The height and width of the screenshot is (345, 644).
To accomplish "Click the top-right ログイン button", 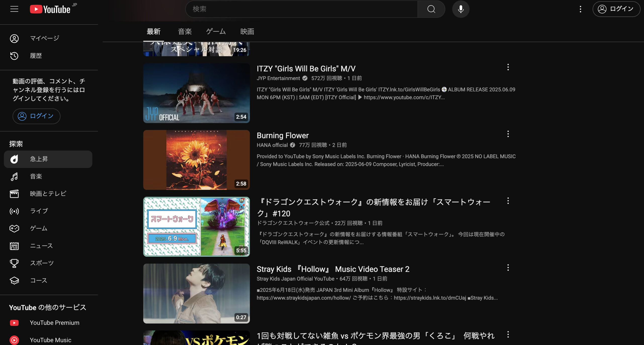I will (x=616, y=9).
